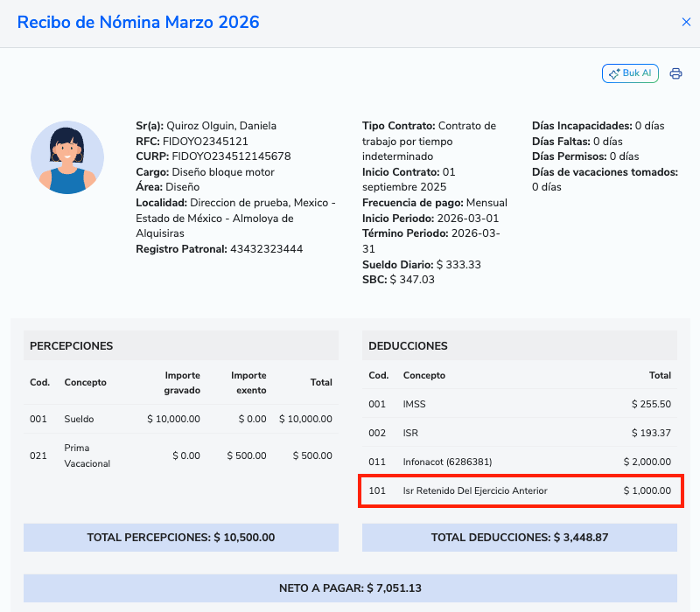This screenshot has height=612, width=700.
Task: Open the Buk AI assistant
Action: [x=630, y=73]
